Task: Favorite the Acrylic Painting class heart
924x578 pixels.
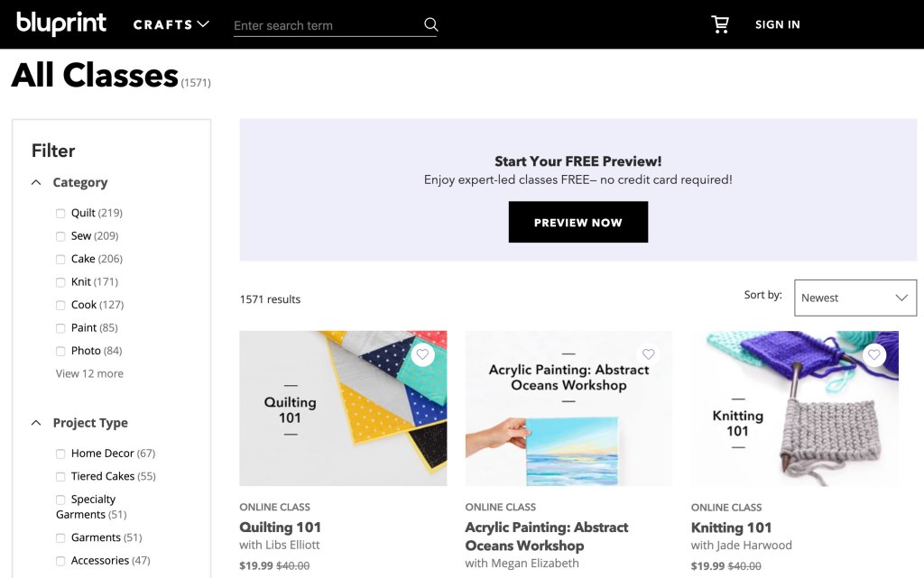Action: tap(648, 354)
